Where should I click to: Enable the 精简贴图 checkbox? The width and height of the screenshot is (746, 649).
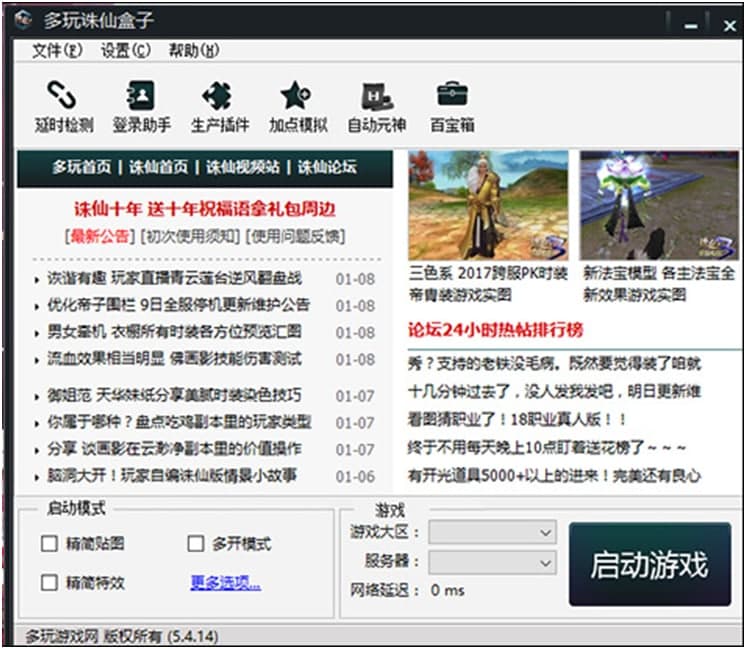coord(50,544)
